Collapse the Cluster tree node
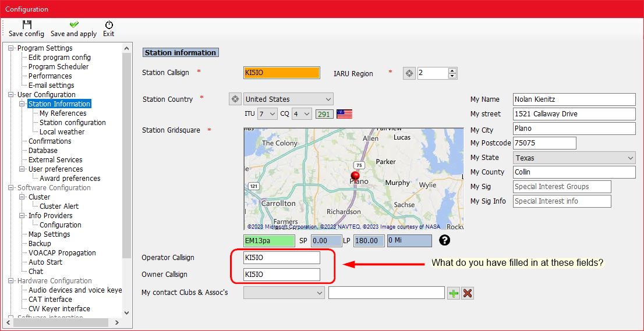 [x=22, y=197]
